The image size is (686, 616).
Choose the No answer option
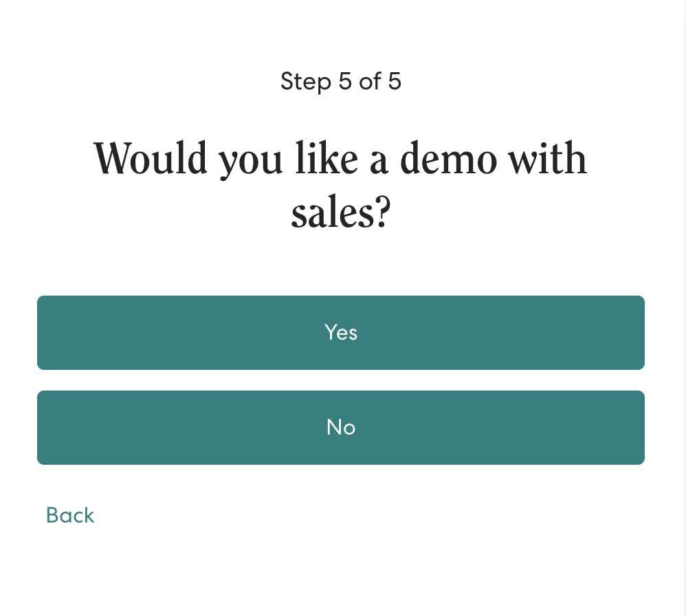tap(341, 428)
